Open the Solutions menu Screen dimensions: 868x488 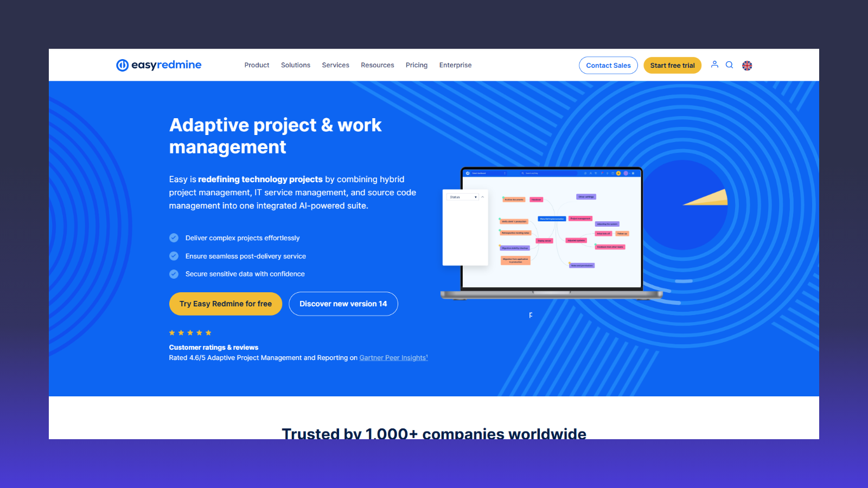click(x=296, y=65)
